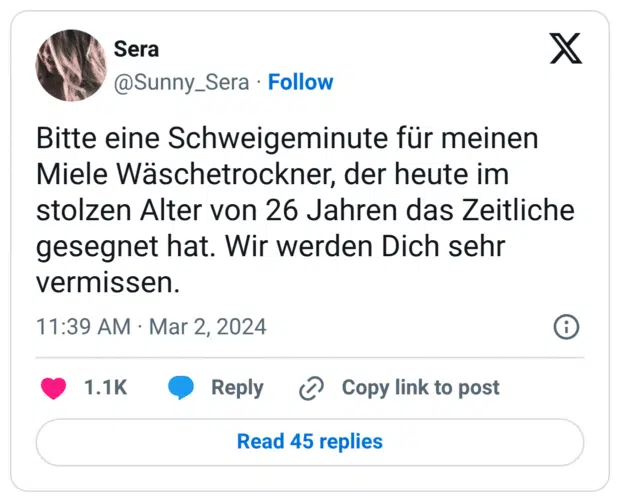Click the 1.1K likes count
620x502 pixels.
105,388
